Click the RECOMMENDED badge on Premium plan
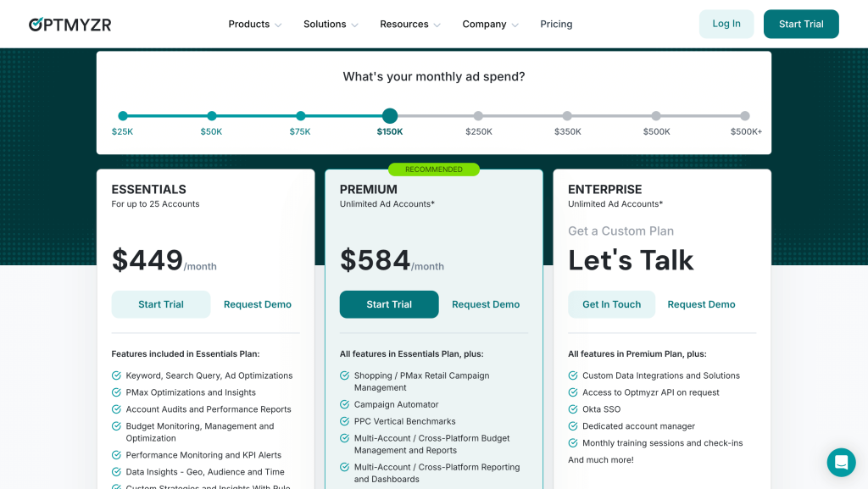The width and height of the screenshot is (868, 489). pyautogui.click(x=434, y=169)
